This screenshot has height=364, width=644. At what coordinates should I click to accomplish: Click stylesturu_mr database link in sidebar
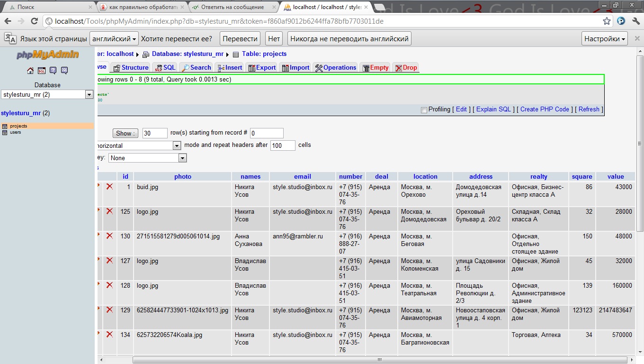(x=21, y=113)
